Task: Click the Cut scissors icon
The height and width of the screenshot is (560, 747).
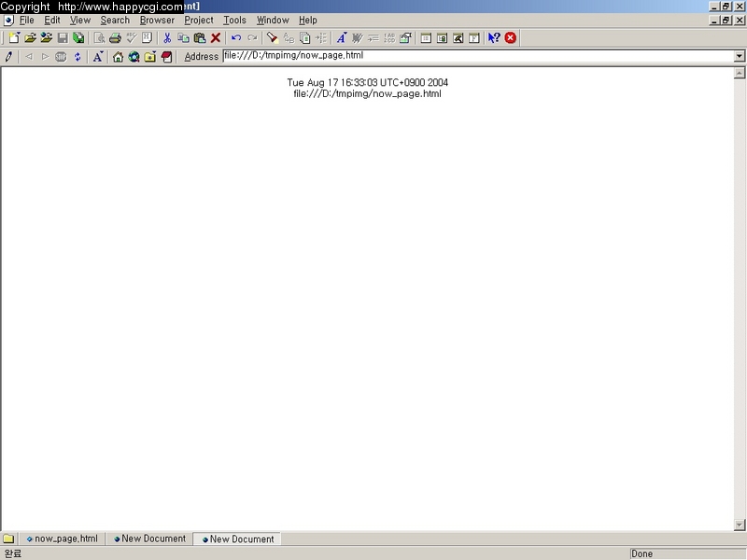Action: click(x=167, y=38)
